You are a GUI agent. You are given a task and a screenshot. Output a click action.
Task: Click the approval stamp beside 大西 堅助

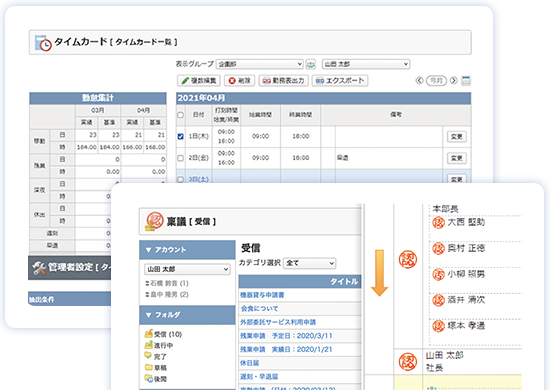click(438, 222)
